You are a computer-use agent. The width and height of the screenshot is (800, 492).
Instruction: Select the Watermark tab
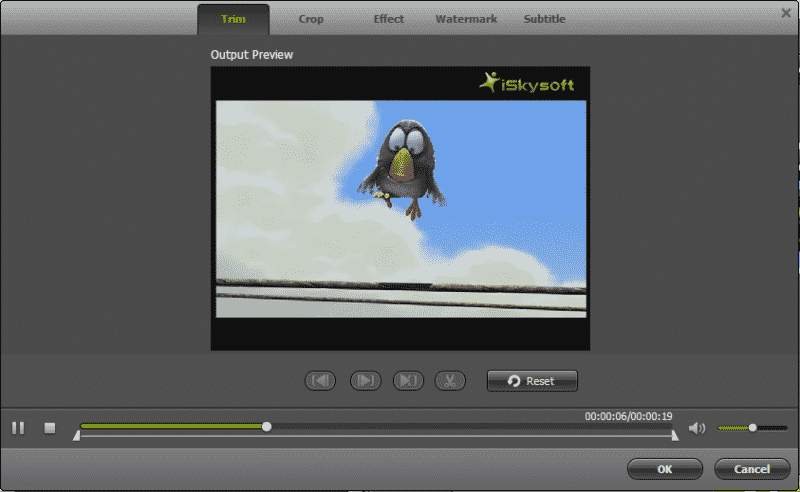465,19
